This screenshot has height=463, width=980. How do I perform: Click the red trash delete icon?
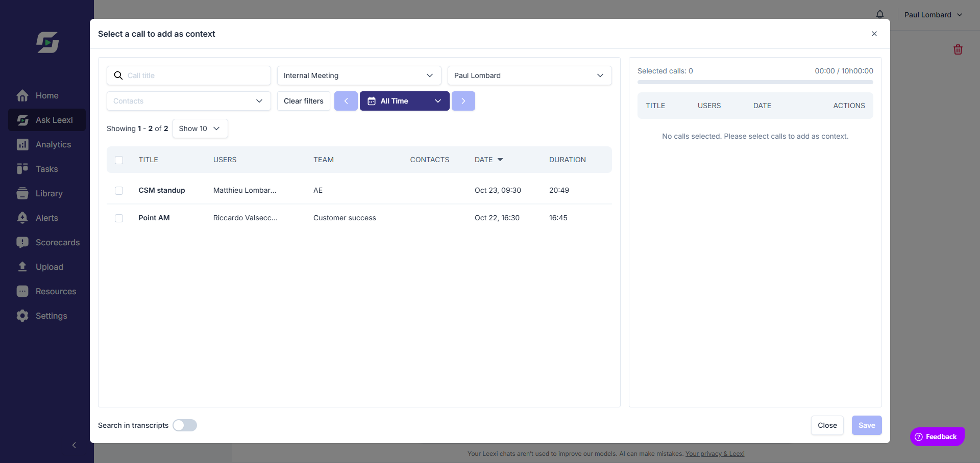coord(958,49)
